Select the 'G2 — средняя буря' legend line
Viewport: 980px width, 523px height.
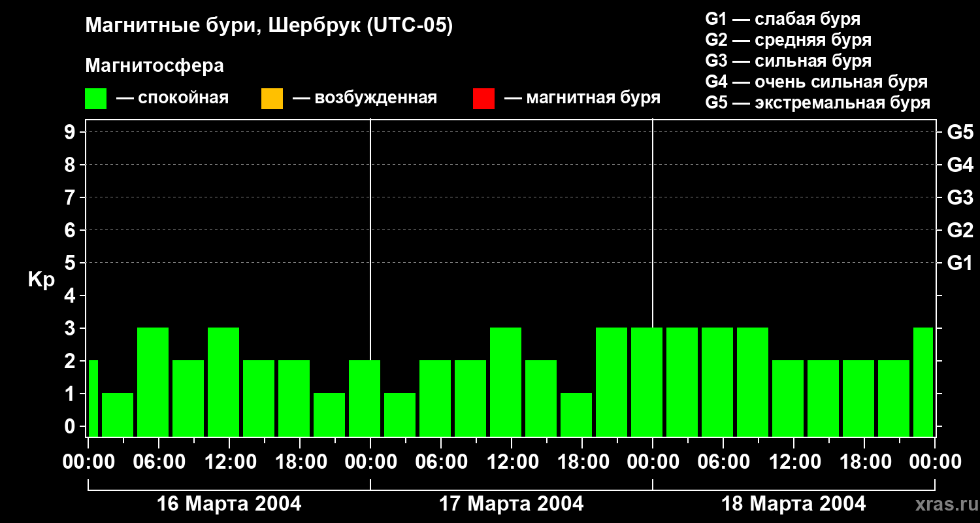click(789, 40)
